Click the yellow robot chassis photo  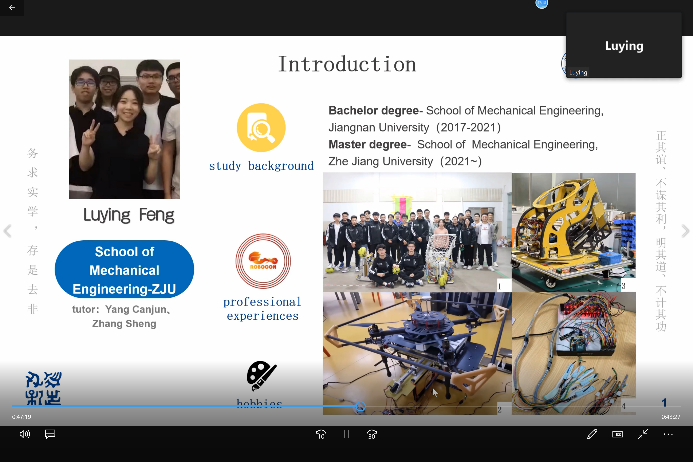click(x=573, y=232)
